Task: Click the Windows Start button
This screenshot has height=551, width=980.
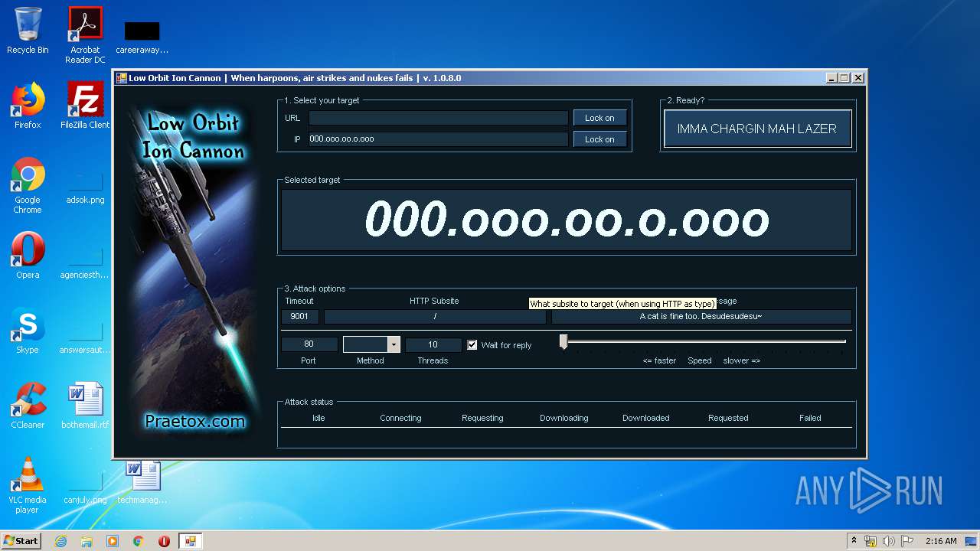Action: pyautogui.click(x=21, y=540)
